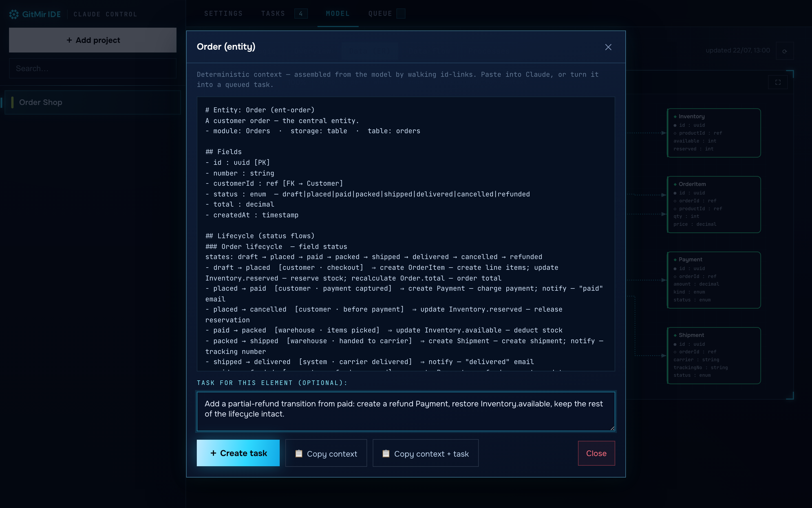Click the plus icon on Add project

tap(69, 40)
